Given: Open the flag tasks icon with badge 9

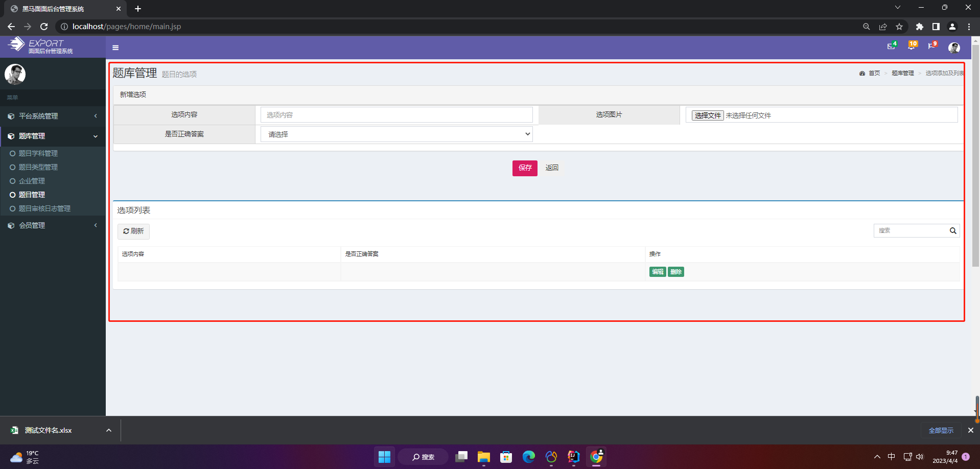Looking at the screenshot, I should pos(932,45).
